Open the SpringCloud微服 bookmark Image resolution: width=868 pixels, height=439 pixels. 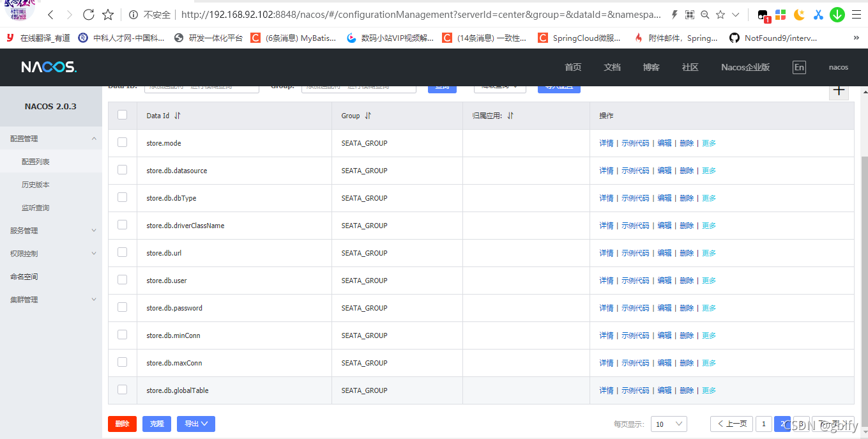coord(579,38)
